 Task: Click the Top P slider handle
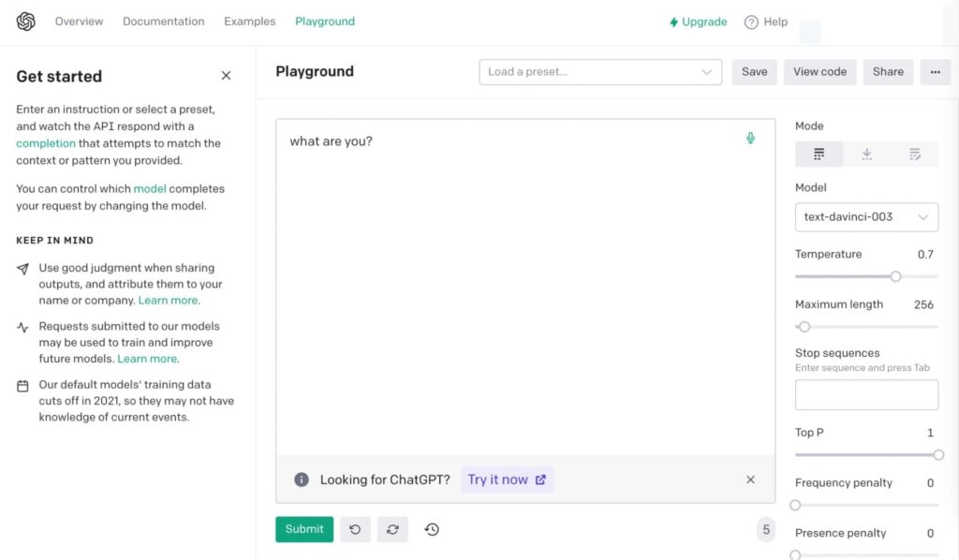pyautogui.click(x=938, y=455)
